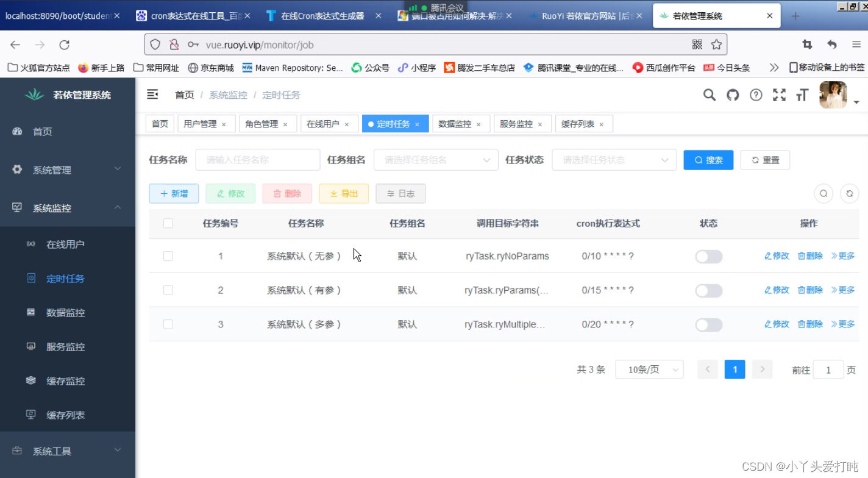
Task: Collapse sidebar with hamburger icon
Action: (152, 95)
